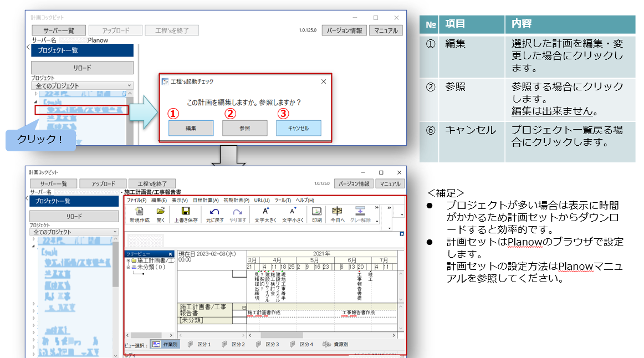Click 編集 button in the dialog

click(191, 128)
